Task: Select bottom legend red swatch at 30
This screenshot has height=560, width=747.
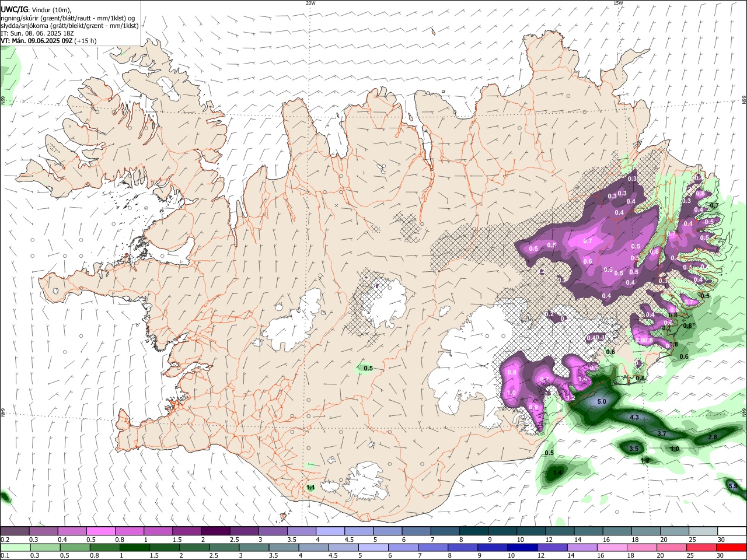Action: point(731,547)
